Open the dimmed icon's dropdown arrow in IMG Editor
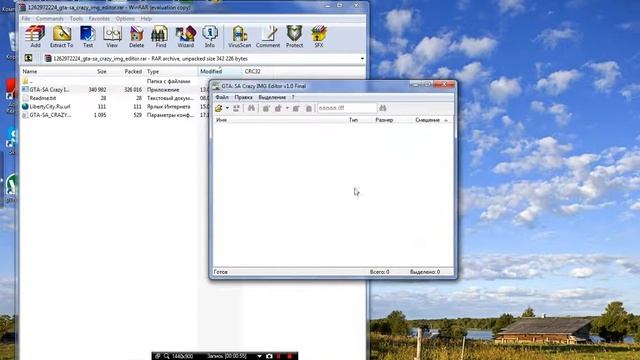Viewport: 640px width, 360px height. tap(287, 108)
